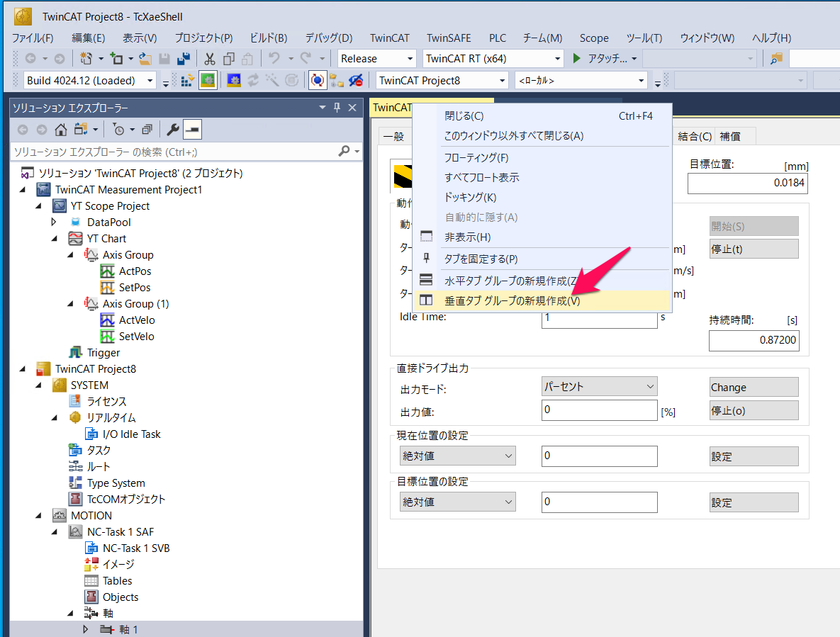Switch to the 補償 tab
Image resolution: width=840 pixels, height=637 pixels.
729,137
